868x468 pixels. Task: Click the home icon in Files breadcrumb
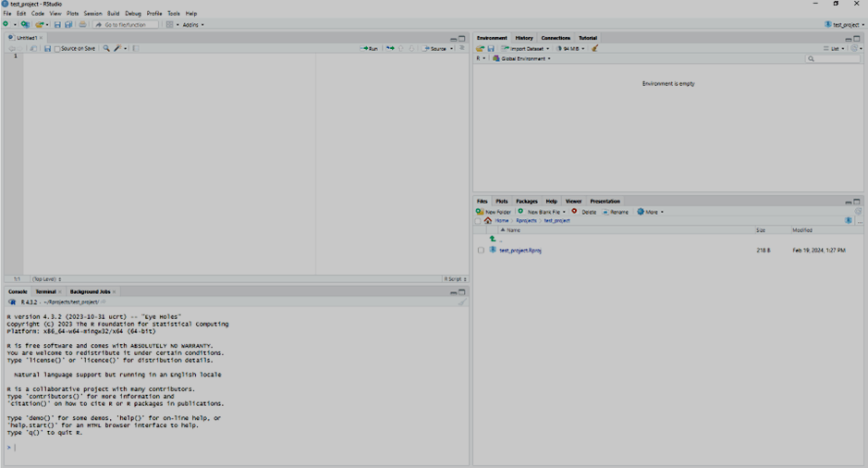click(x=488, y=220)
